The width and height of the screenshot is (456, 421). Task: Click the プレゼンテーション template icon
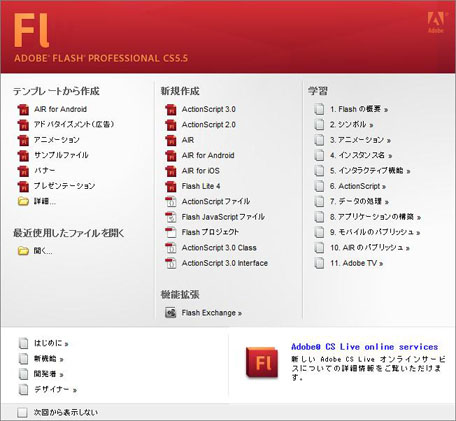click(x=23, y=186)
